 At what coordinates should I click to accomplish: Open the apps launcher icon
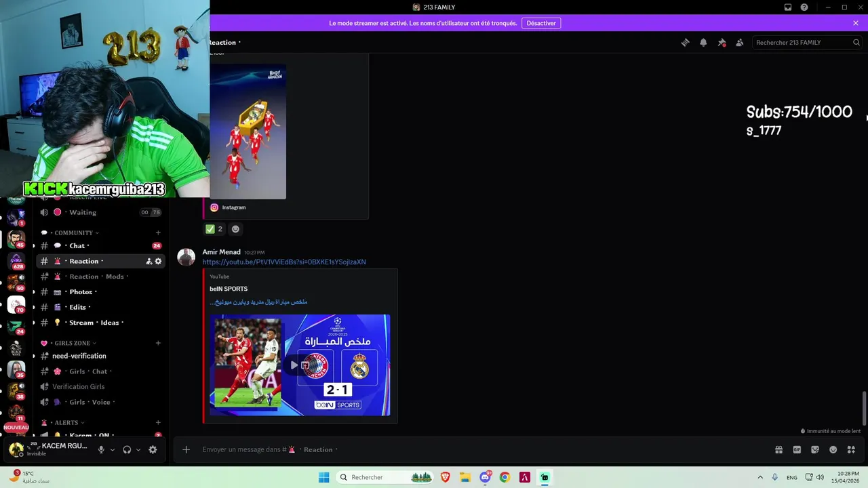(x=851, y=449)
